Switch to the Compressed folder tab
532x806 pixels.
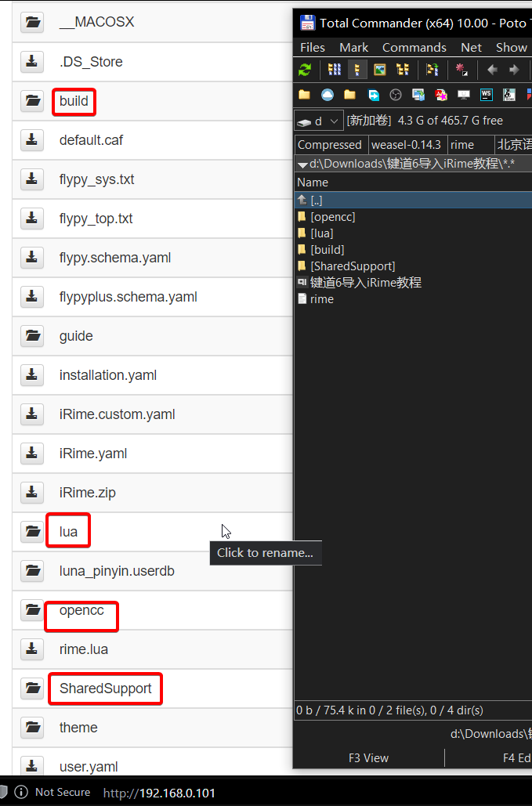pyautogui.click(x=330, y=145)
